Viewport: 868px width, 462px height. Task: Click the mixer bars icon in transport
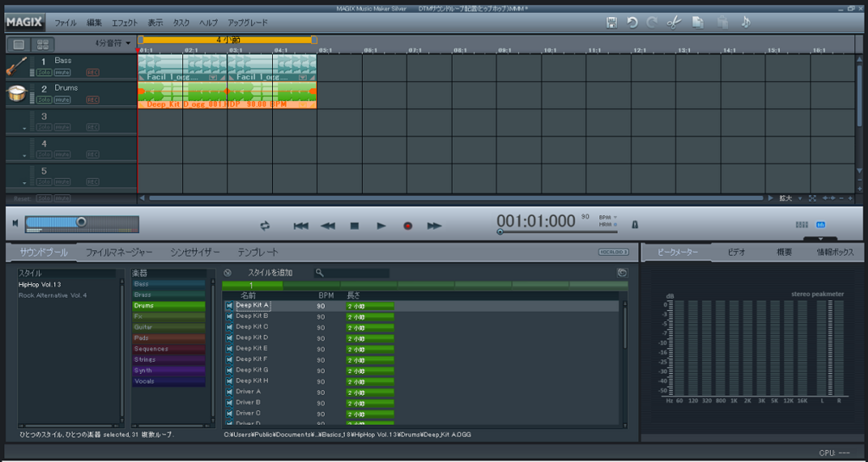click(x=802, y=225)
